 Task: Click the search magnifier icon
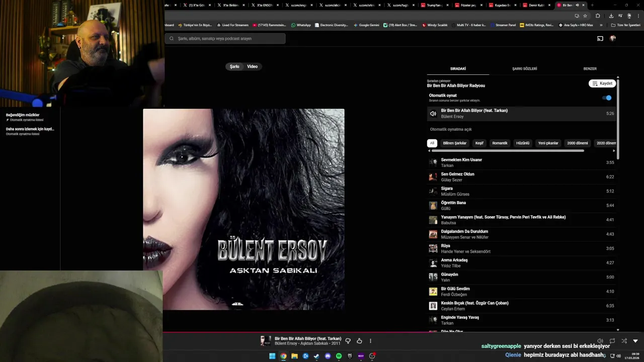click(x=172, y=38)
